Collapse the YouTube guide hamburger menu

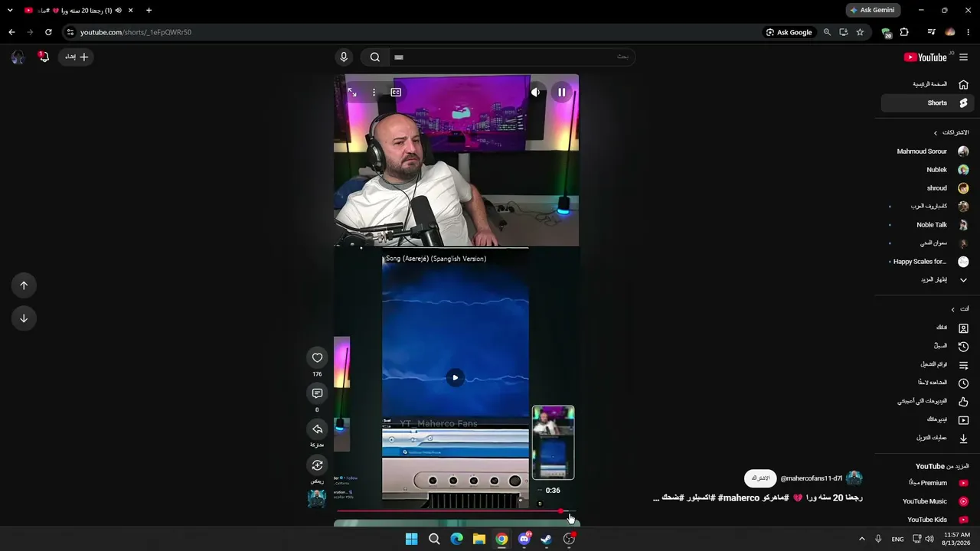963,57
